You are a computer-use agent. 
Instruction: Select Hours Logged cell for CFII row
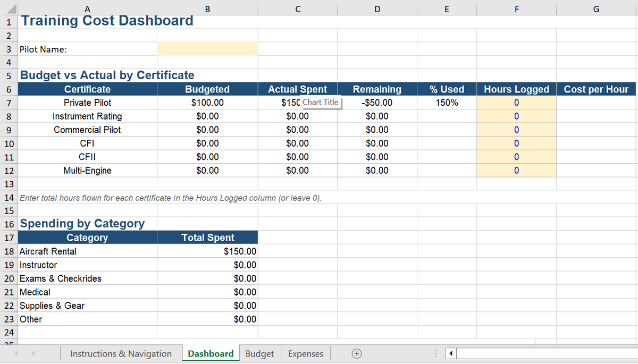point(516,157)
